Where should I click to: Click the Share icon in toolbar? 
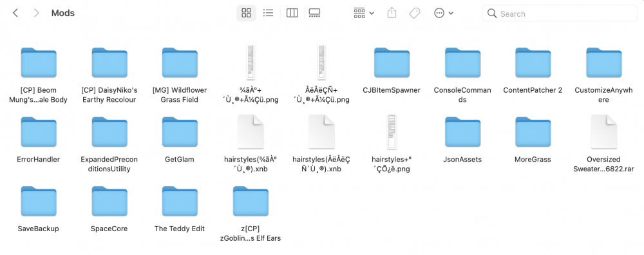coord(392,13)
